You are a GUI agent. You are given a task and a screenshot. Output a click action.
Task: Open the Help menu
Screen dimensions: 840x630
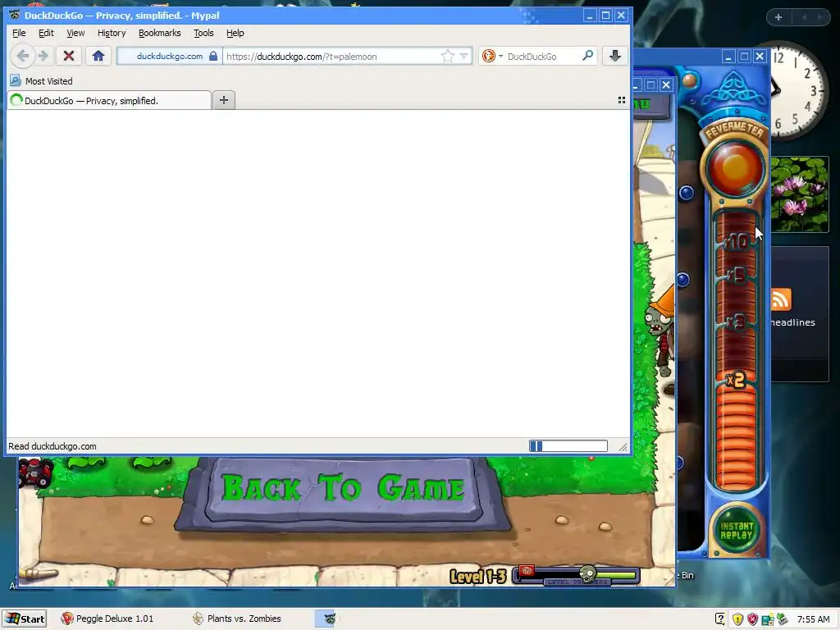235,33
